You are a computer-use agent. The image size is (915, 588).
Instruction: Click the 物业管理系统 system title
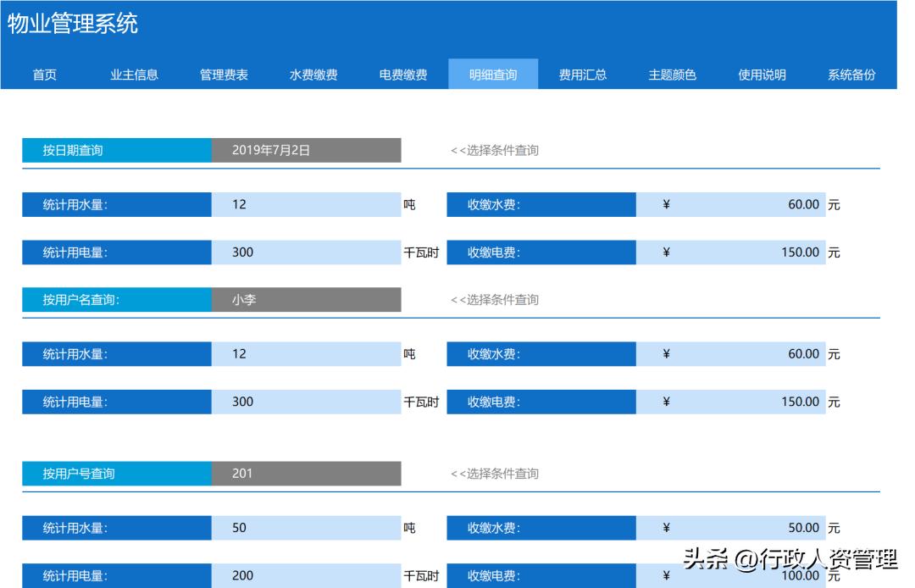pos(72,25)
